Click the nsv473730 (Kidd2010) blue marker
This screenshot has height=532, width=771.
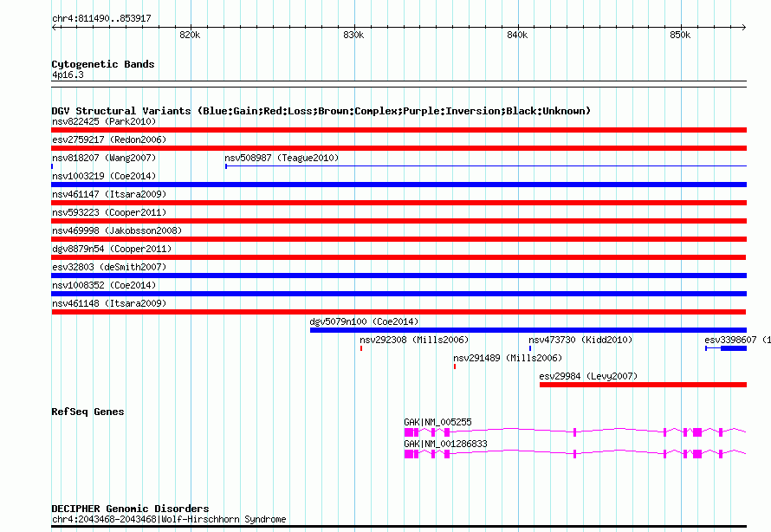pos(530,348)
